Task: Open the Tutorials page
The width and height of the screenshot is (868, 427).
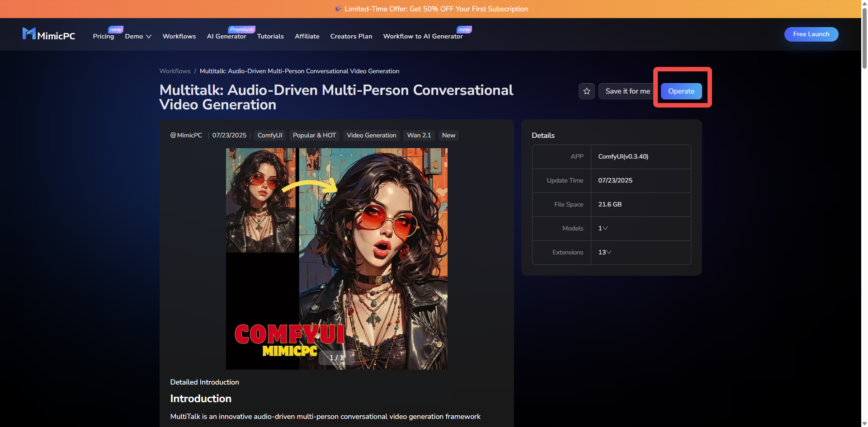Action: point(270,36)
